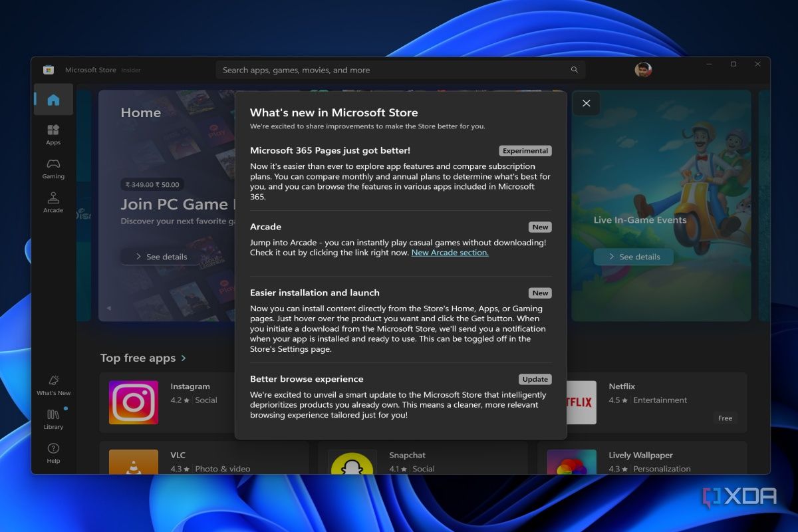This screenshot has height=532, width=798.
Task: Click the Live In-Game Events title
Action: click(x=640, y=220)
